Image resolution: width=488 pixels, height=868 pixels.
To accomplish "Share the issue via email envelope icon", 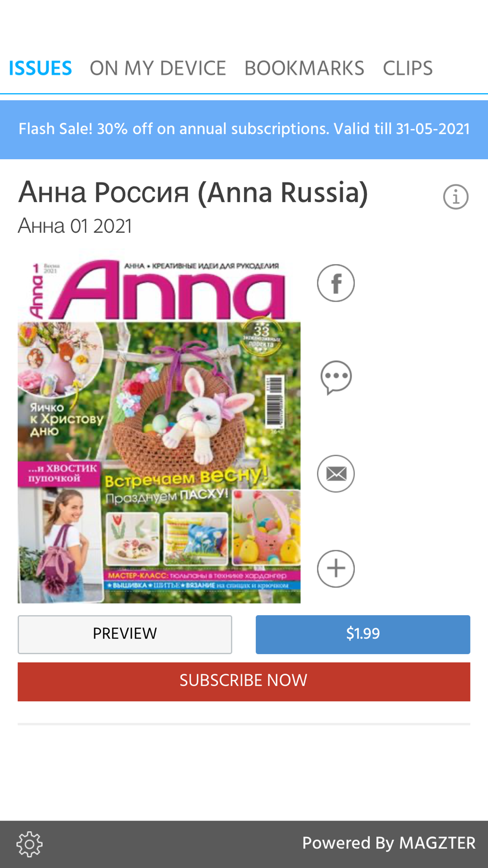I will click(x=336, y=474).
